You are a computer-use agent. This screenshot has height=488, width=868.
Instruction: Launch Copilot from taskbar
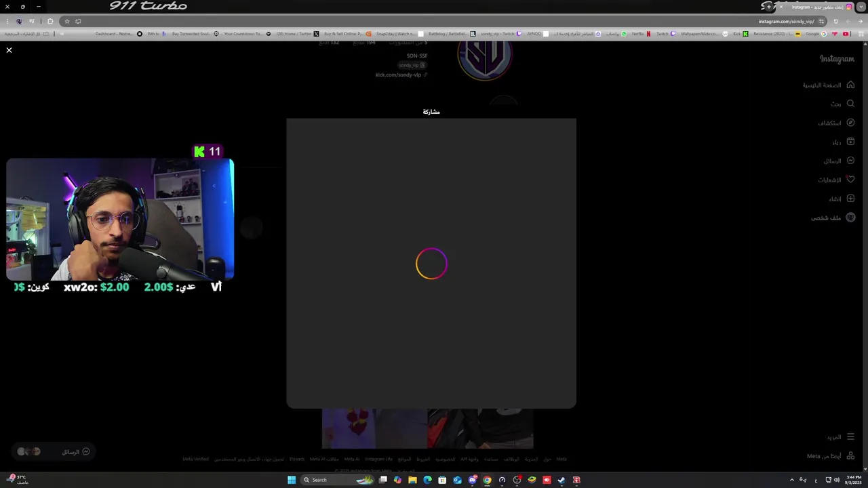pyautogui.click(x=397, y=480)
